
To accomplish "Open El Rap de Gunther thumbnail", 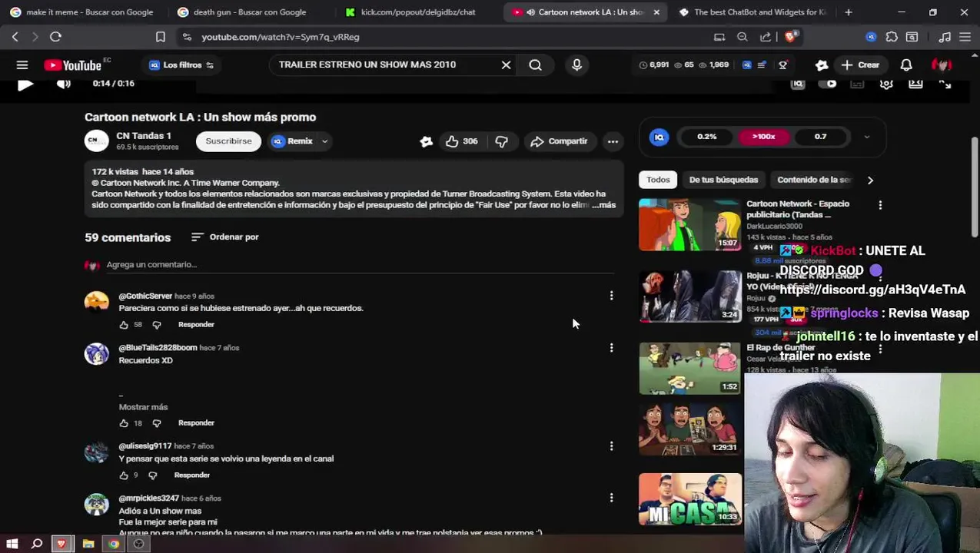I will (x=690, y=368).
